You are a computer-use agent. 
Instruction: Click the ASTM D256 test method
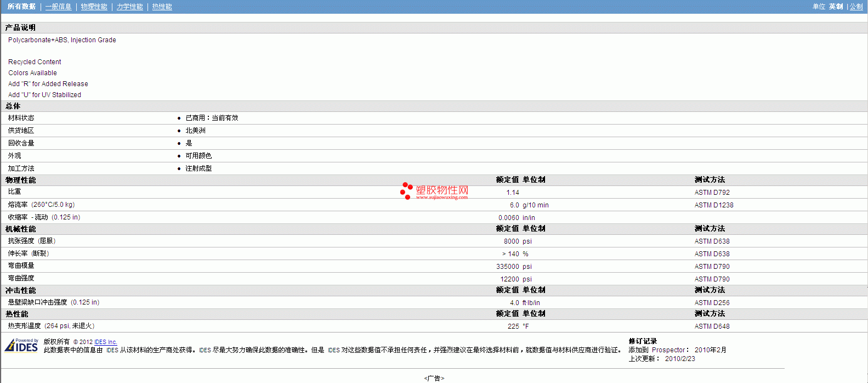click(x=712, y=303)
